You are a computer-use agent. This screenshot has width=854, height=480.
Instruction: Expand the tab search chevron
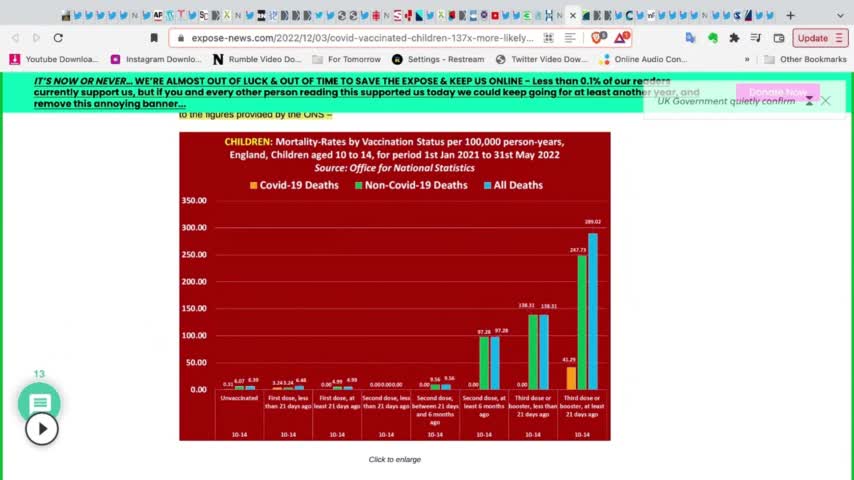tap(840, 16)
